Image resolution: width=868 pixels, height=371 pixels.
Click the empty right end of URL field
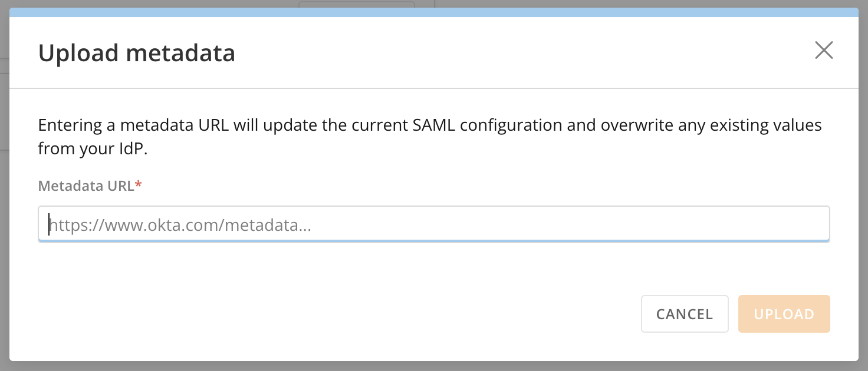767,224
